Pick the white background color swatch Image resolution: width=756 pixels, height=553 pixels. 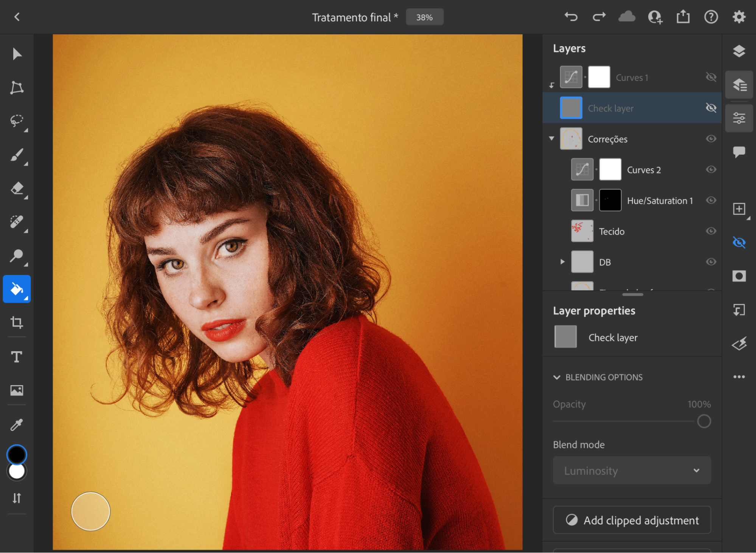coord(17,472)
